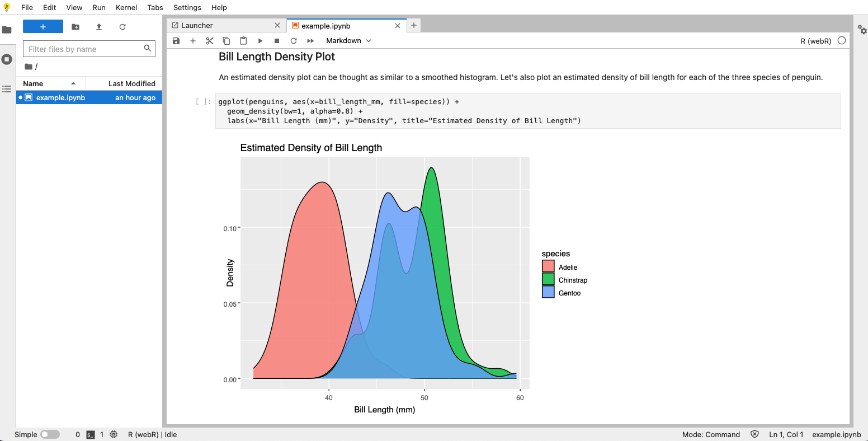
Task: Click the Filter files by name field
Action: coord(84,49)
